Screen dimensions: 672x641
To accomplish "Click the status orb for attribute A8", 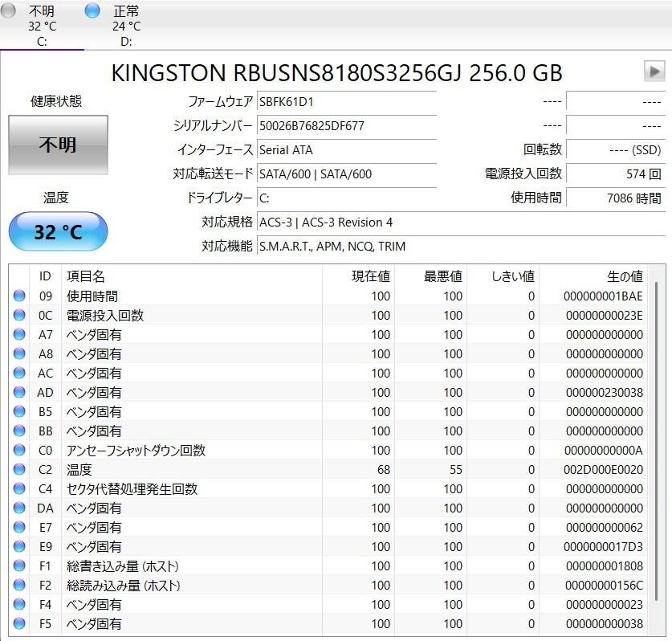I will coord(19,353).
